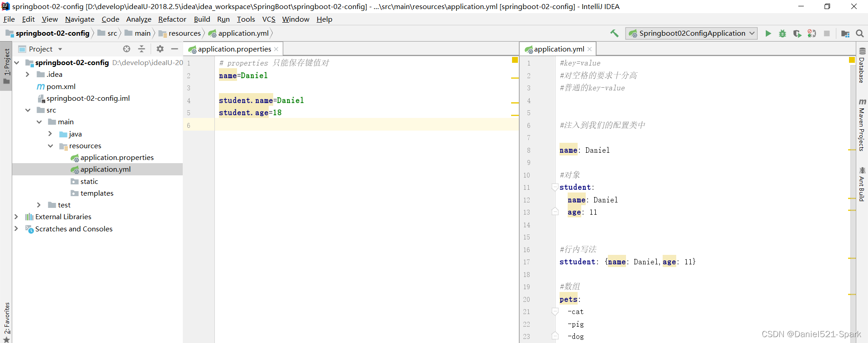Click 'student.age=18' line in properties editor

pyautogui.click(x=250, y=113)
